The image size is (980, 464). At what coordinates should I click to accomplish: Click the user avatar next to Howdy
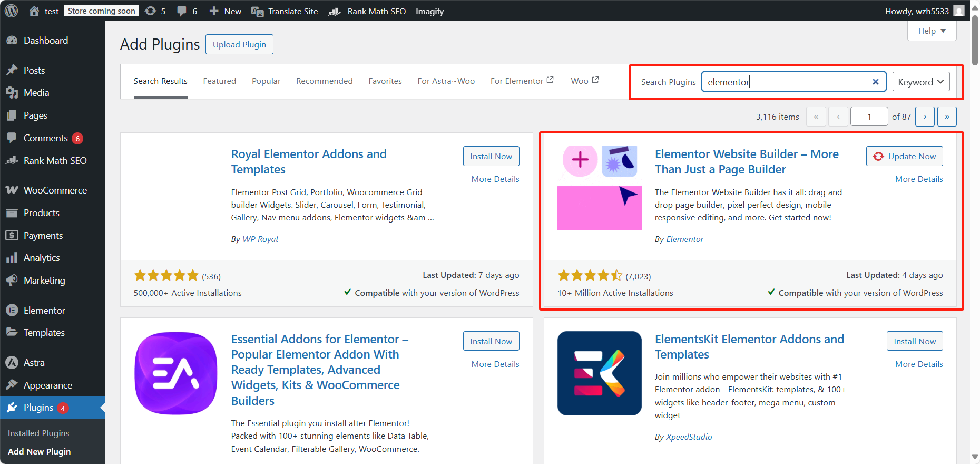[x=959, y=11]
